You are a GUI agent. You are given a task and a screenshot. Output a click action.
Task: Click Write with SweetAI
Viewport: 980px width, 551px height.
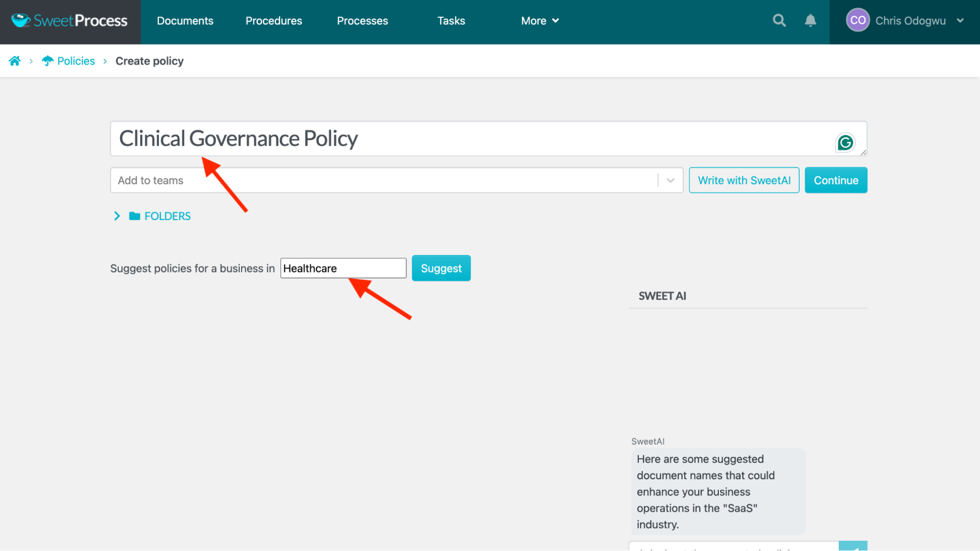click(744, 180)
